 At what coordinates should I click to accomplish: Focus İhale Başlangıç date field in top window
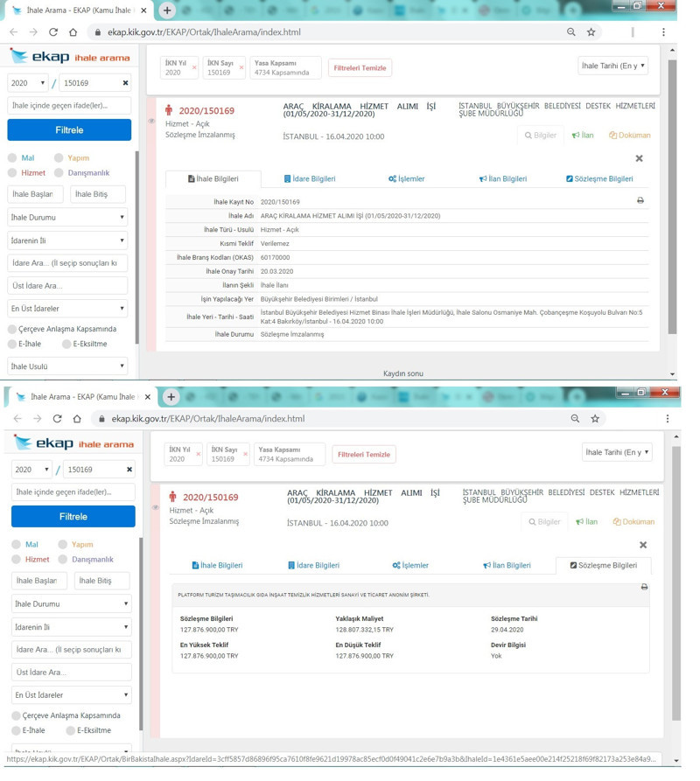35,194
